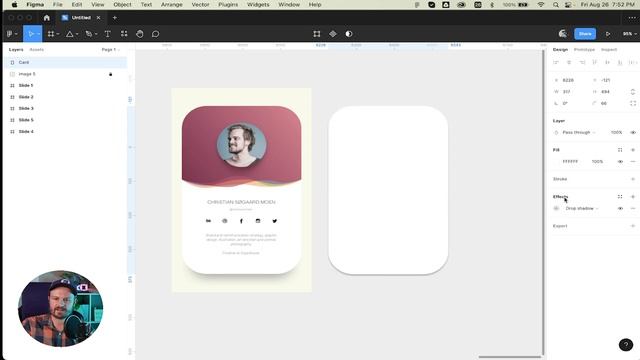Viewport: 640px width, 360px height.
Task: Open the Resources (components) tool
Action: point(124,34)
